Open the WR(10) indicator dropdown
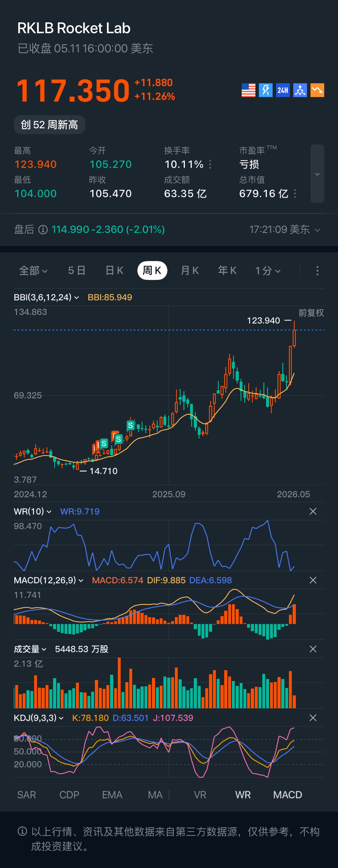Viewport: 338px width, 868px height. (x=32, y=511)
